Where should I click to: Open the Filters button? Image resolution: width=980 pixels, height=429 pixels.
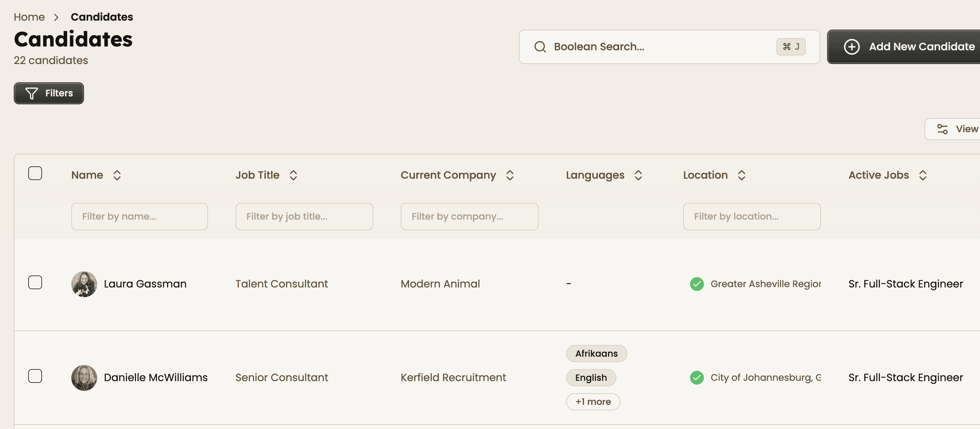[x=49, y=93]
